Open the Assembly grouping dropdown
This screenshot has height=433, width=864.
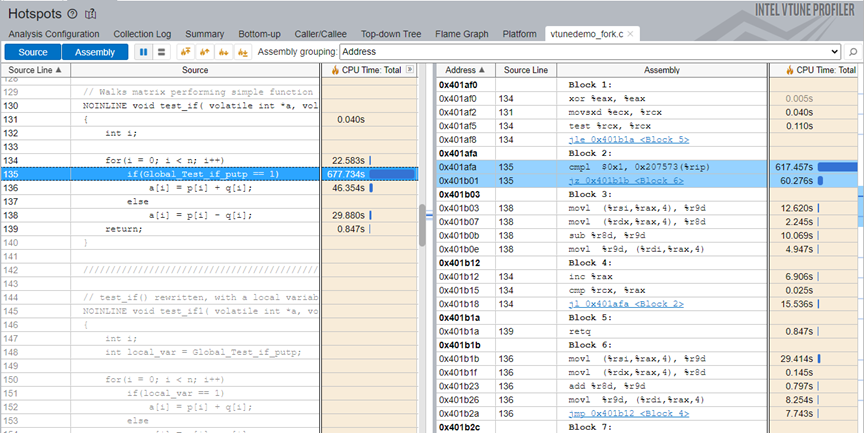(835, 51)
